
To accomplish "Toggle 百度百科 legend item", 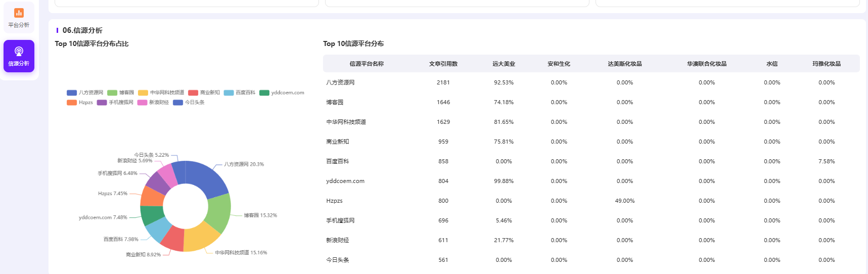I will (x=240, y=93).
